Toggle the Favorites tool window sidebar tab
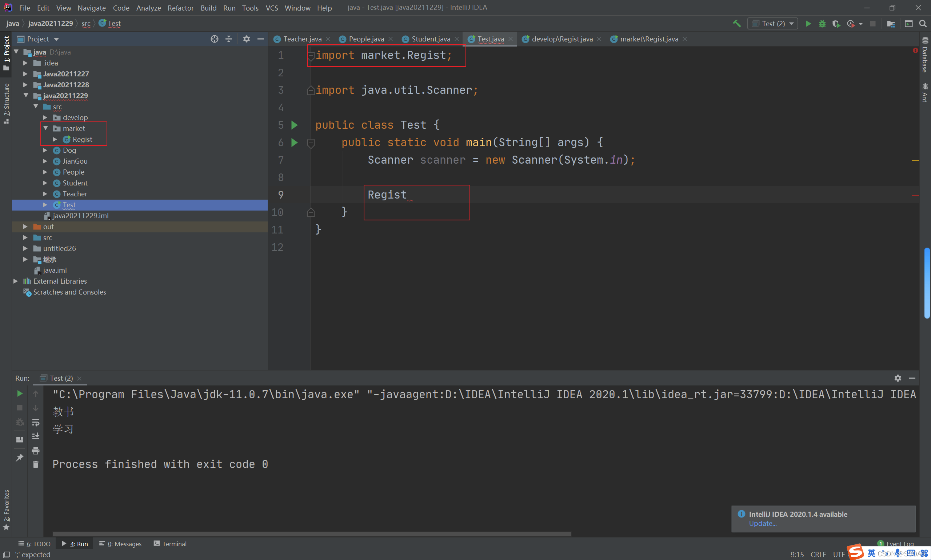 6,510
